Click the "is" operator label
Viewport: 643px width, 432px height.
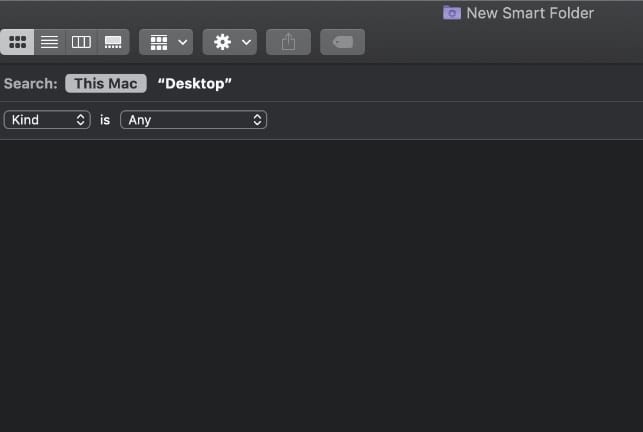pyautogui.click(x=105, y=120)
